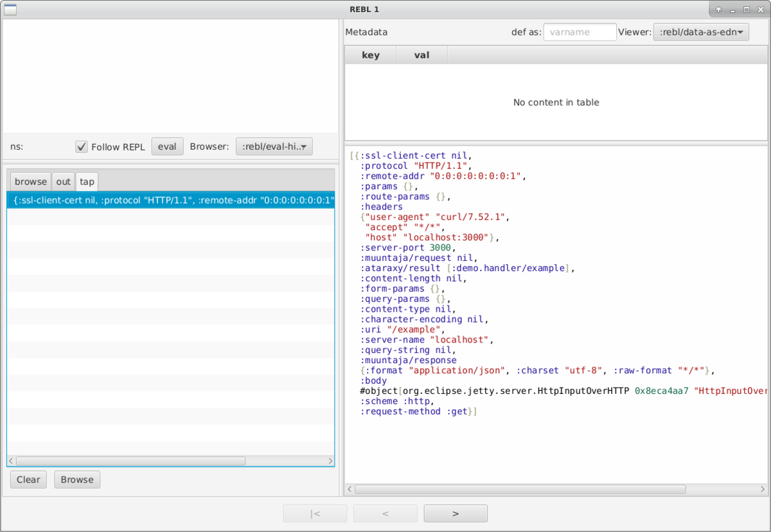Switch to the browse tab
771x532 pixels.
tap(30, 181)
